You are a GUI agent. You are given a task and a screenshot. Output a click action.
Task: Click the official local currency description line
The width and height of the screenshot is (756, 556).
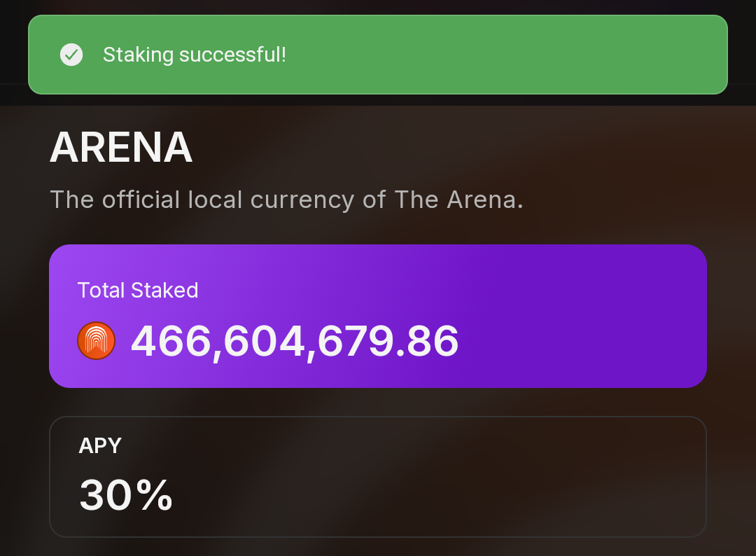tap(286, 200)
